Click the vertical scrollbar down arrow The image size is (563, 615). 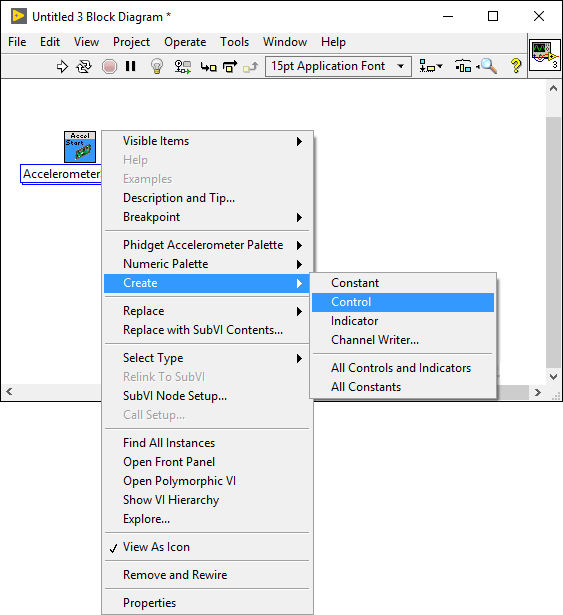[553, 377]
